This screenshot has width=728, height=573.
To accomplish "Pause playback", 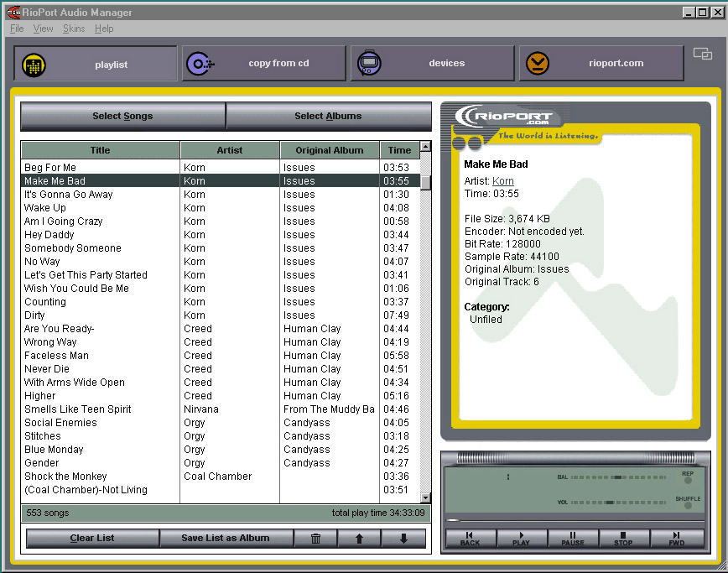I will click(x=573, y=539).
